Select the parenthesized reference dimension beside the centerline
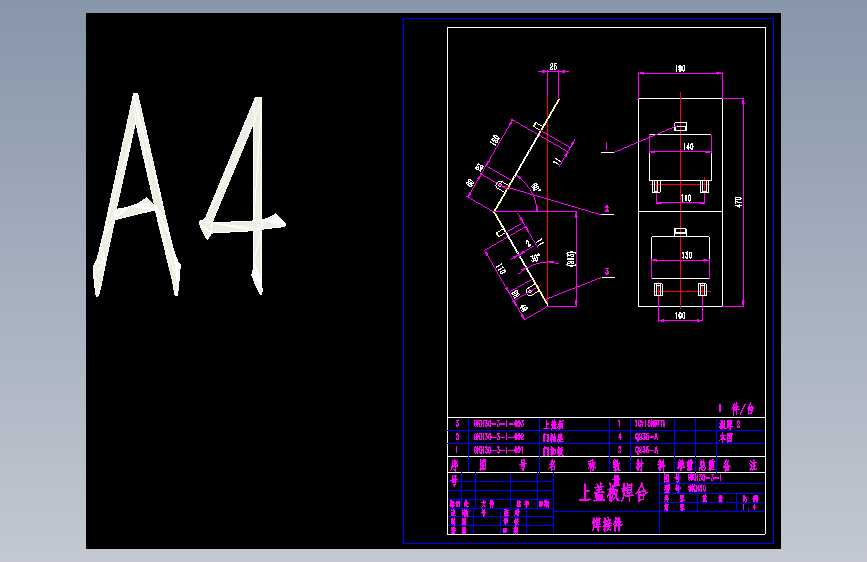Viewport: 867px width, 562px height. [x=571, y=259]
